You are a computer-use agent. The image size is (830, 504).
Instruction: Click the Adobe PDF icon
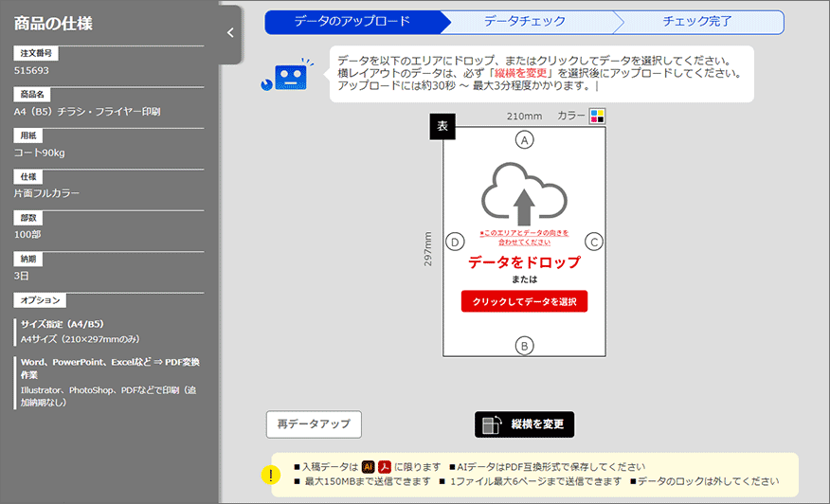point(385,467)
